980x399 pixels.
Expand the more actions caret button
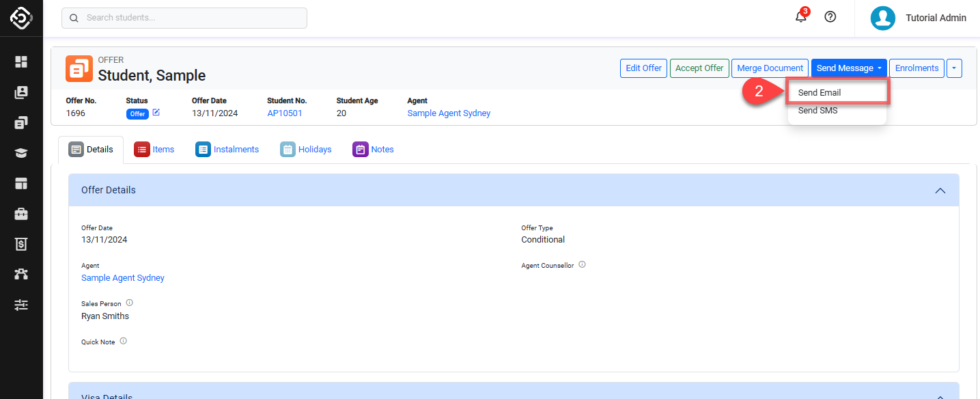(x=955, y=68)
